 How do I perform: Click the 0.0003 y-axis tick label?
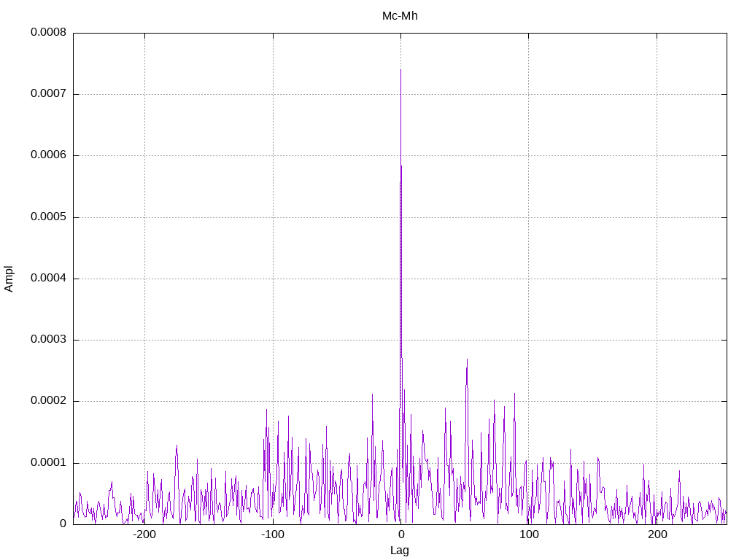pyautogui.click(x=48, y=340)
